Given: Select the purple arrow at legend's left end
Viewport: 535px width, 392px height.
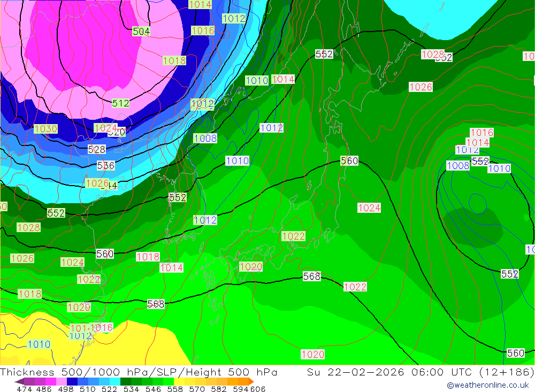Looking at the screenshot, I should tap(19, 381).
